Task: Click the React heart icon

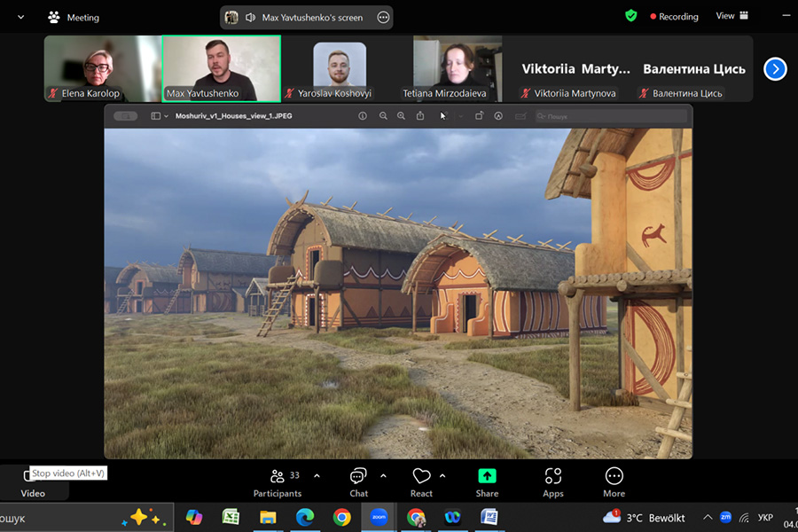Action: coord(421,481)
